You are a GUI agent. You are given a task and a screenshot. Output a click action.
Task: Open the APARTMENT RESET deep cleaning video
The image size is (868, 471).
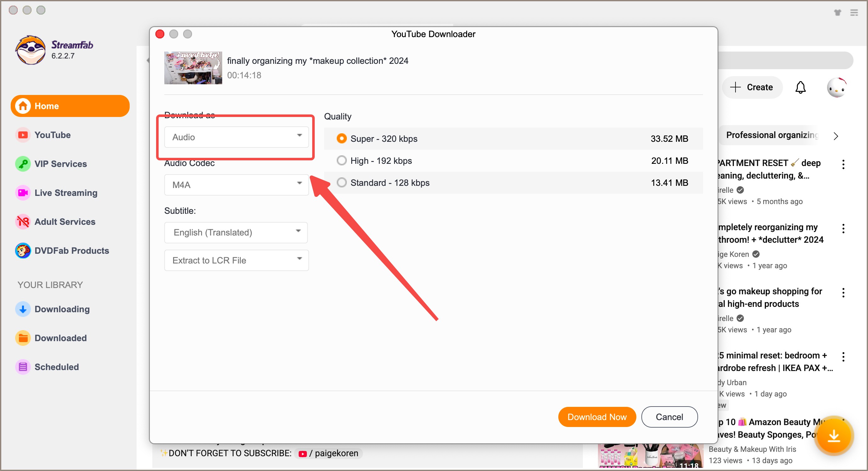pos(769,169)
